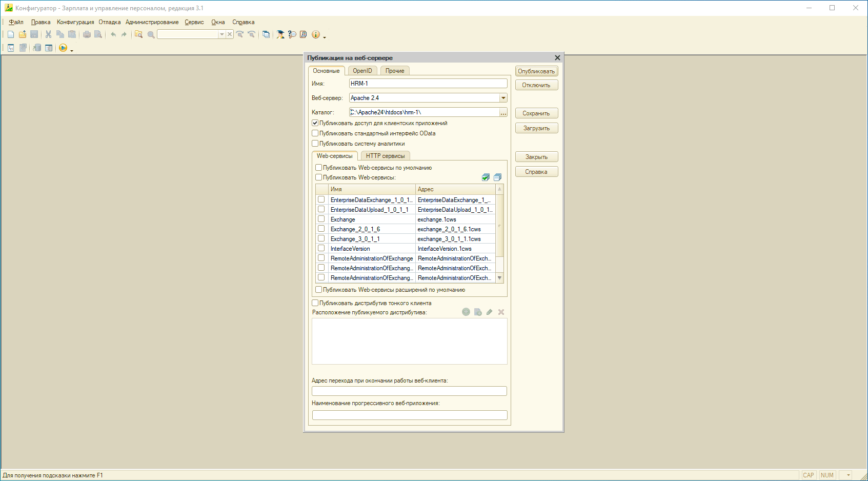Image resolution: width=868 pixels, height=481 pixels.
Task: Open the Конфигурация menu
Action: point(75,22)
